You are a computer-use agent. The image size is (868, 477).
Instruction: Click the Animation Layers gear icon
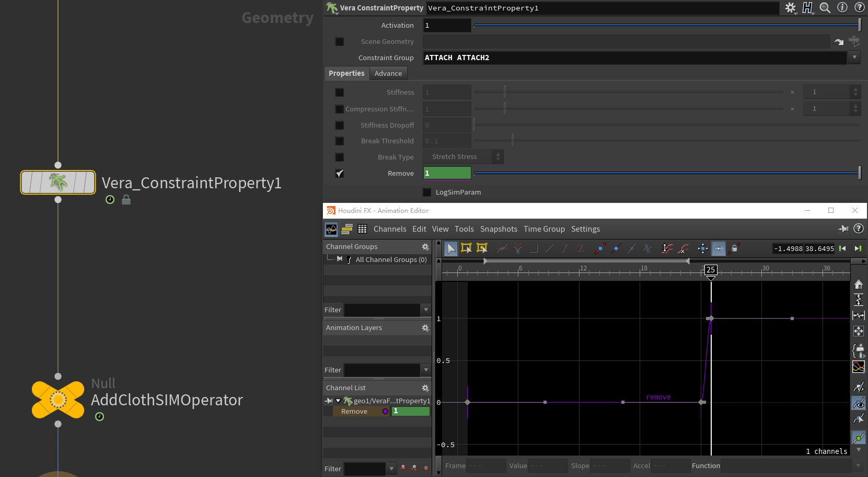coord(425,328)
